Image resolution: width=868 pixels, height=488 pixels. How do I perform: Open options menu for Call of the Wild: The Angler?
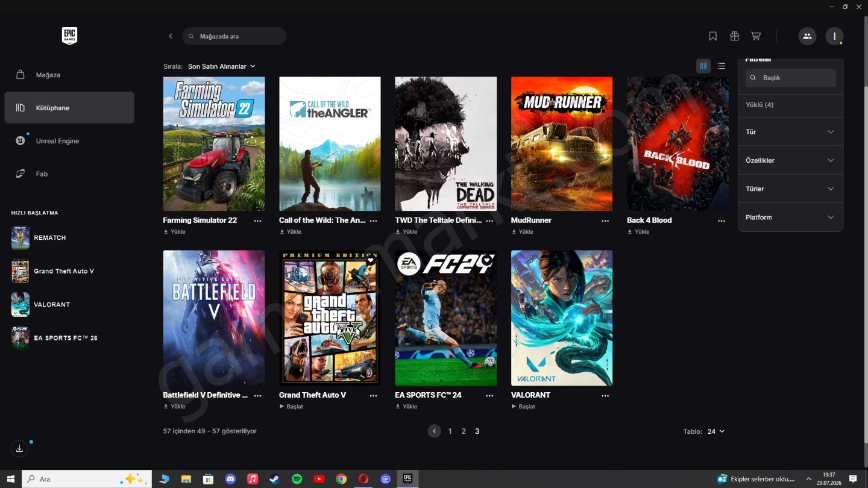point(373,221)
